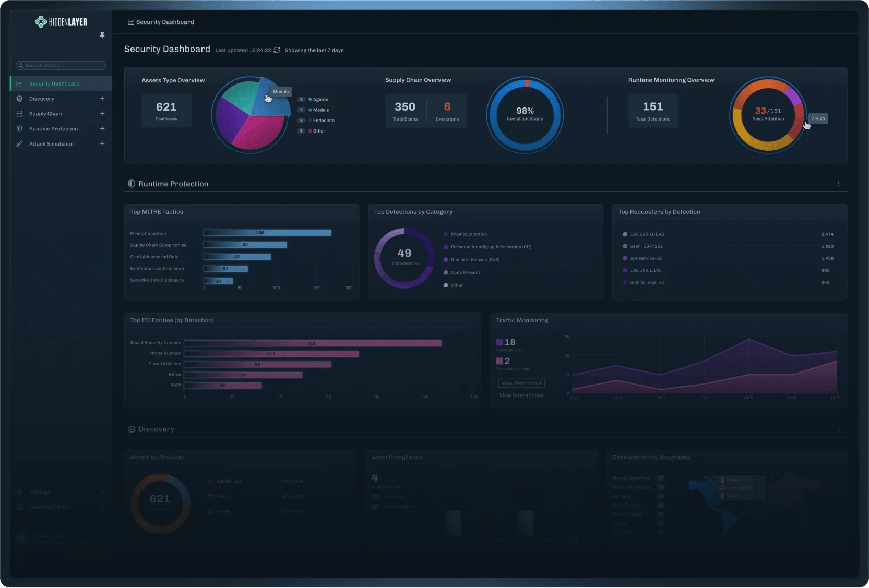The image size is (869, 588).
Task: Toggle the sidebar pin icon
Action: click(x=102, y=35)
